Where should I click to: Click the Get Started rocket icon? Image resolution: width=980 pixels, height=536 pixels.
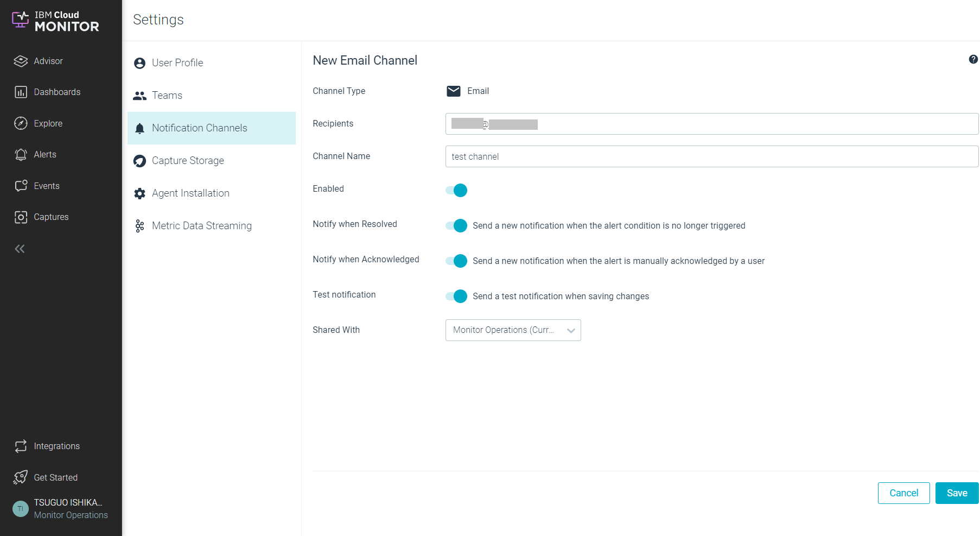21,477
